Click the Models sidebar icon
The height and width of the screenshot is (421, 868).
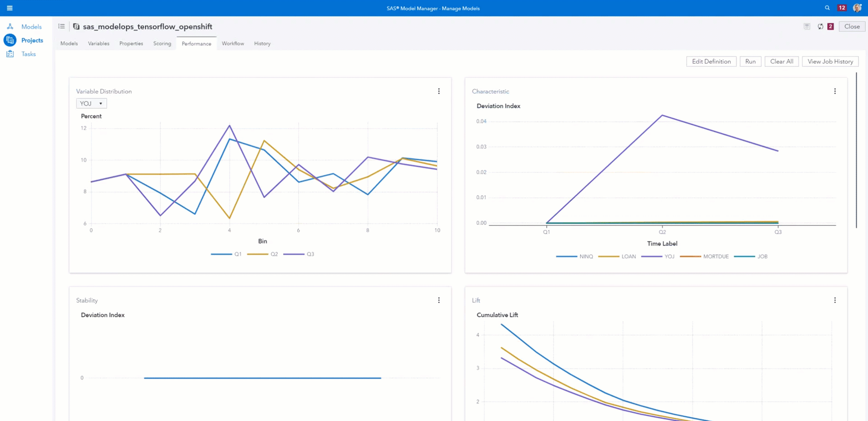point(10,26)
